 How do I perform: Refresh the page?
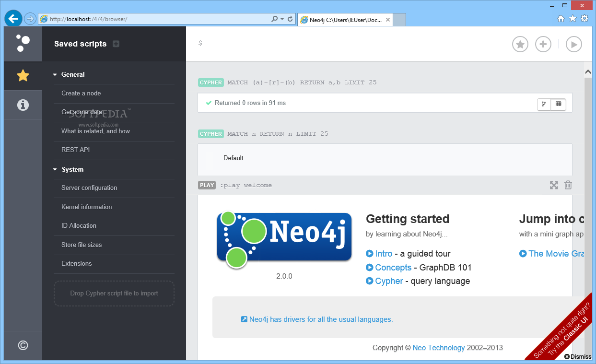[x=290, y=19]
